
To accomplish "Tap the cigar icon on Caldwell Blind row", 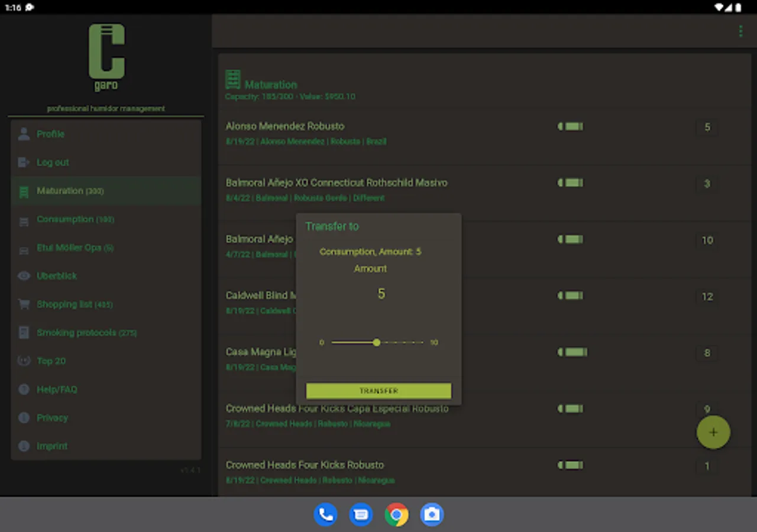I will coord(570,296).
